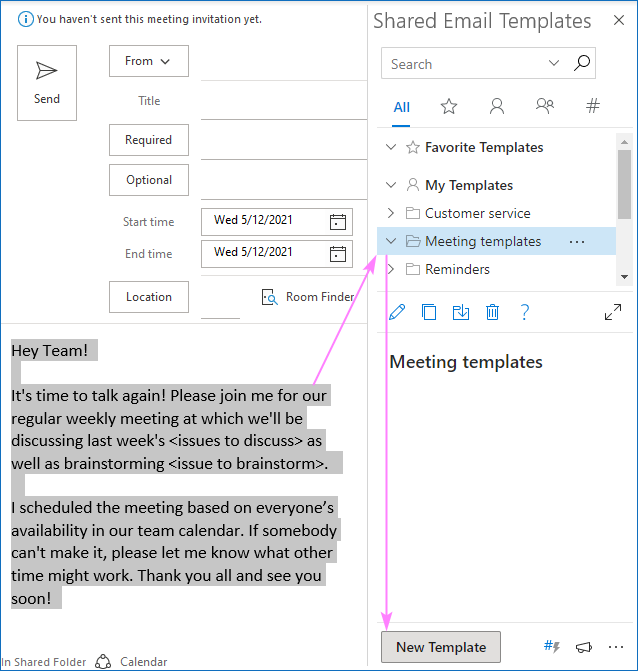
Task: Click the Move to folder icon
Action: point(460,312)
